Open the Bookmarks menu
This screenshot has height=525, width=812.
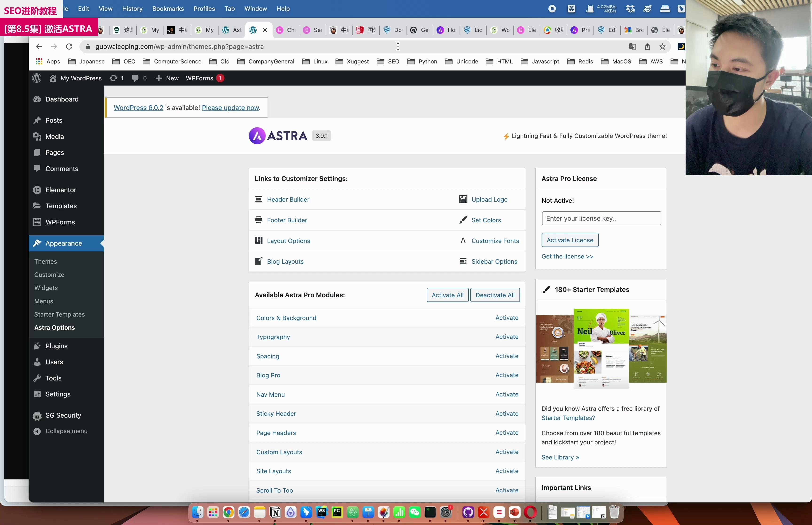click(x=168, y=8)
